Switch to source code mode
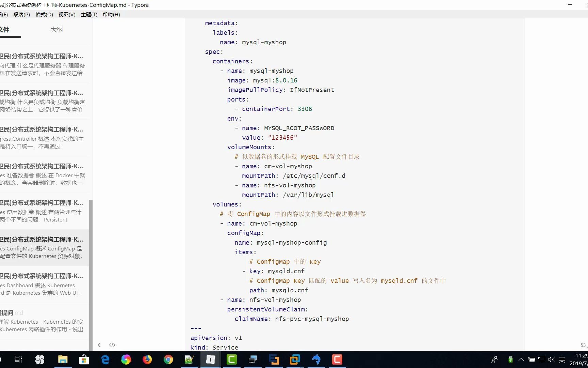The image size is (588, 368). coord(112,345)
